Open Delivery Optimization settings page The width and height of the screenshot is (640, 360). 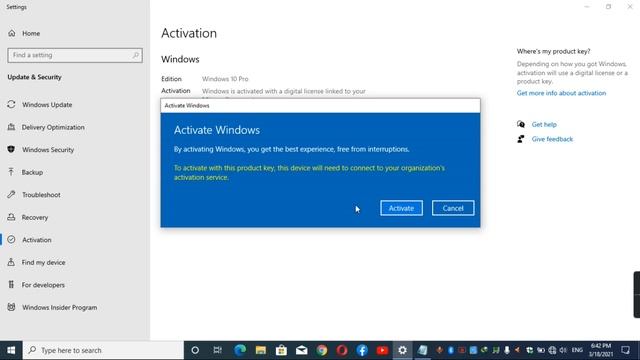point(53,127)
